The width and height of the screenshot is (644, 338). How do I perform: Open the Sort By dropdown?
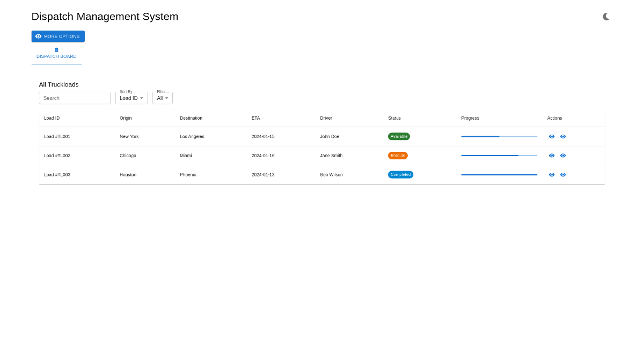[131, 98]
